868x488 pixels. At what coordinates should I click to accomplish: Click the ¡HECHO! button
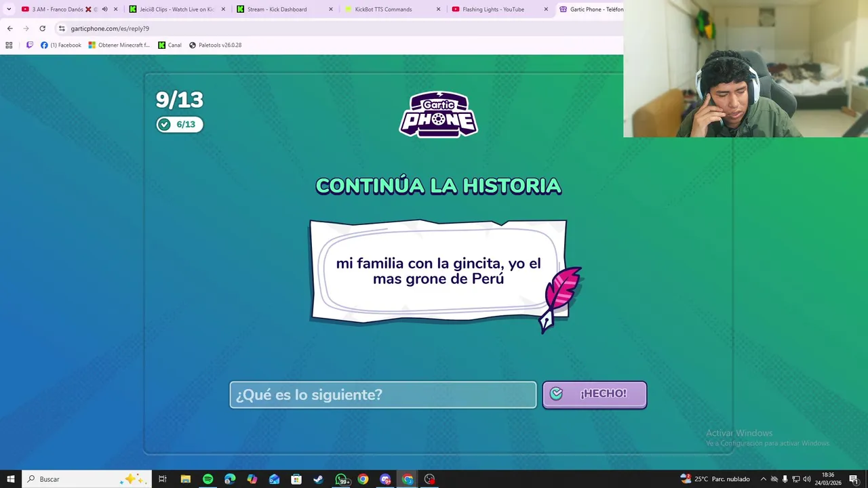coord(594,394)
